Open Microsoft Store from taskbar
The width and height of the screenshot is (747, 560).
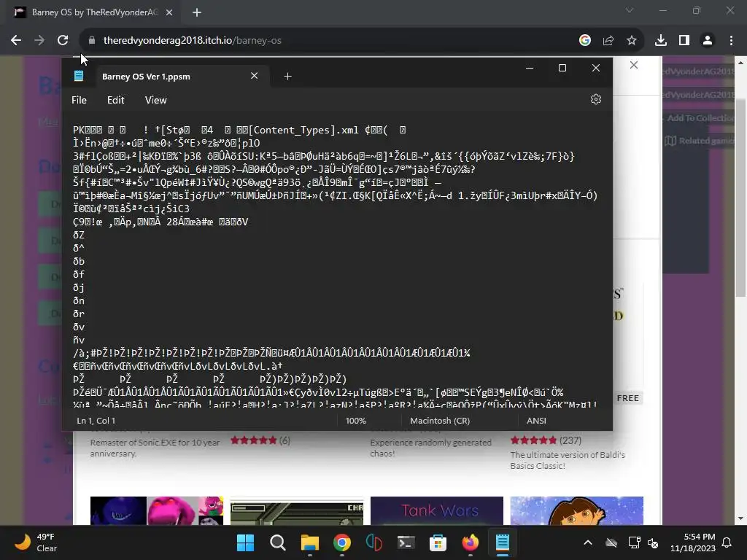[438, 542]
